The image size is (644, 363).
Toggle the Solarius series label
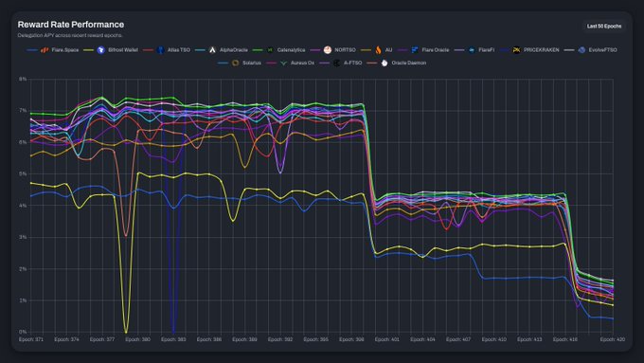tap(252, 63)
